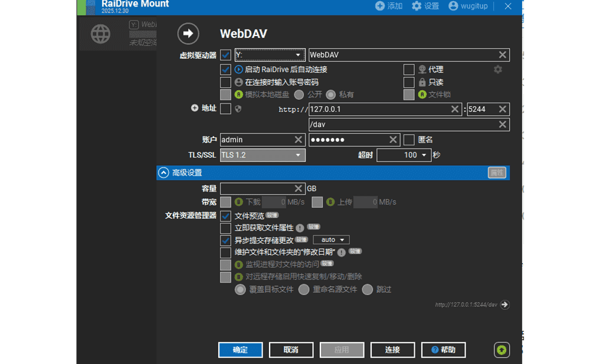Open proxy settings gear icon next to 代理
590x364 pixels.
coord(498,70)
